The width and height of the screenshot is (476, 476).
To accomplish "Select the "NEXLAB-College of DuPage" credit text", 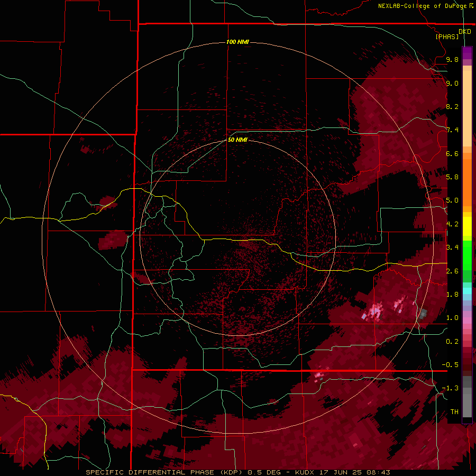I will pos(423,6).
